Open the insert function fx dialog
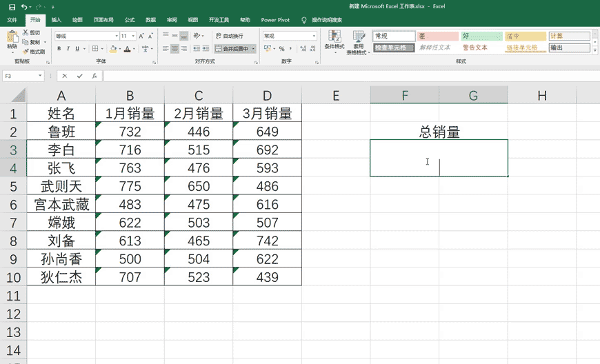600x364 pixels. pyautogui.click(x=94, y=76)
